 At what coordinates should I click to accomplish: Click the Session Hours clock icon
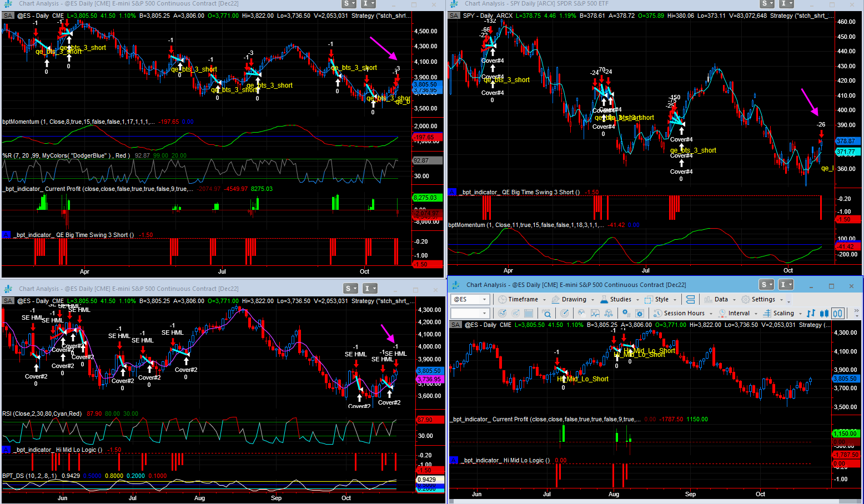[x=657, y=313]
